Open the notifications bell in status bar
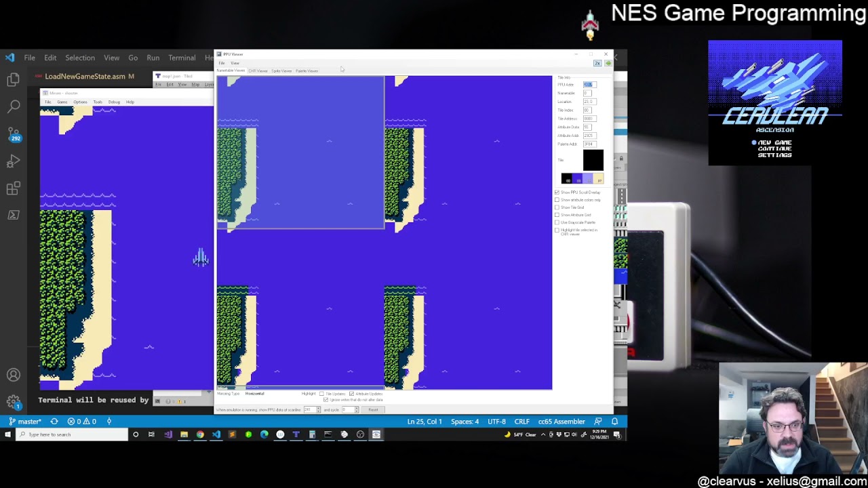Image resolution: width=868 pixels, height=488 pixels. coord(614,422)
